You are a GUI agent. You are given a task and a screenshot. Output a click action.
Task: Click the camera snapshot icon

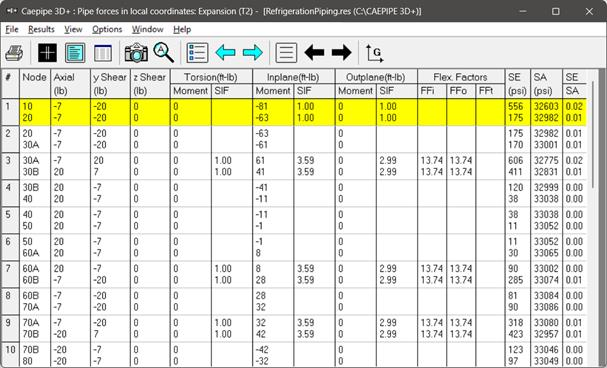pos(136,53)
